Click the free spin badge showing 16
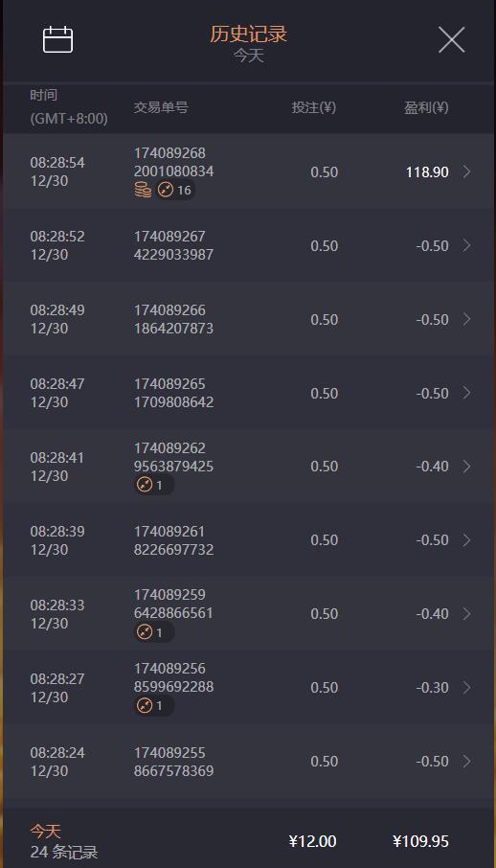This screenshot has width=496, height=868. tap(174, 191)
